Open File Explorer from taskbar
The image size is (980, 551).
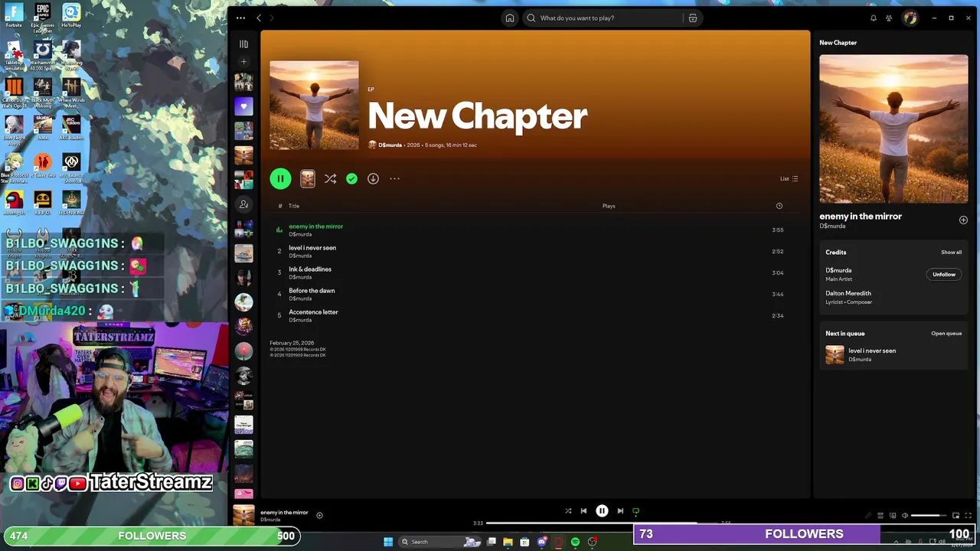[508, 542]
